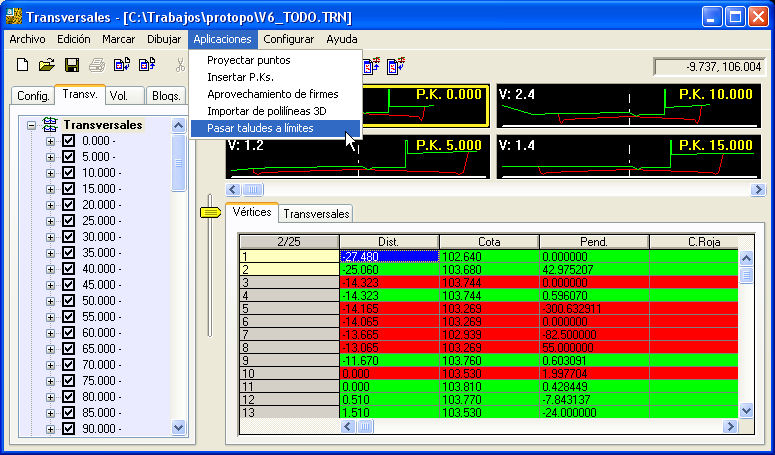Image resolution: width=775 pixels, height=455 pixels.
Task: Open the Marcar menu
Action: (119, 39)
